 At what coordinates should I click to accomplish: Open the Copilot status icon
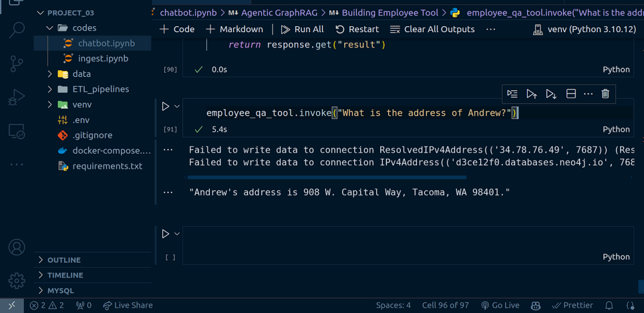pyautogui.click(x=535, y=305)
